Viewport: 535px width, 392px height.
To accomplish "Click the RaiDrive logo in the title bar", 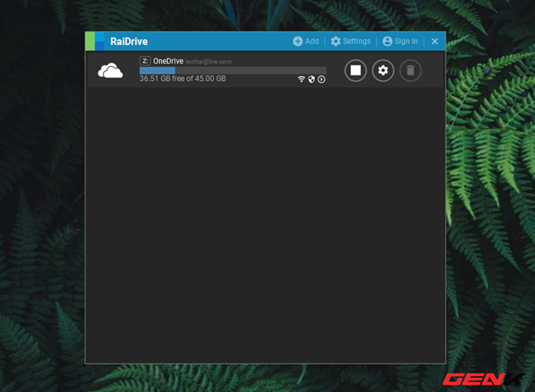I will pos(96,41).
